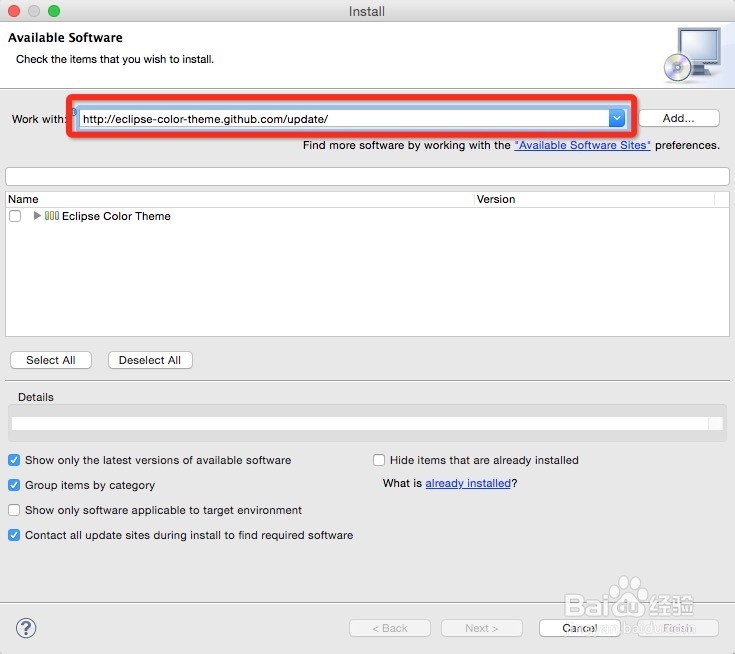Viewport: 735px width, 654px height.
Task: Click the Work with URL text field
Action: pos(344,119)
